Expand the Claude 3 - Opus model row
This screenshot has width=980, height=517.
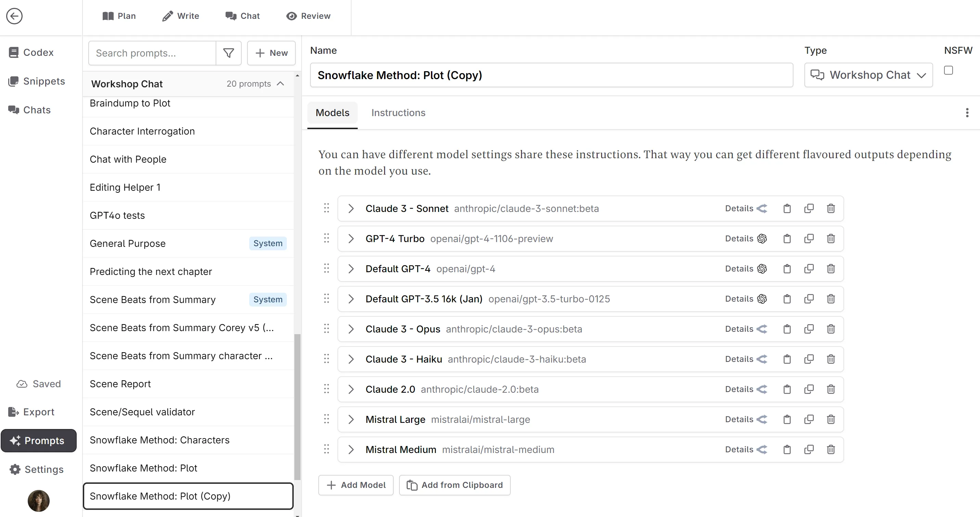(351, 329)
